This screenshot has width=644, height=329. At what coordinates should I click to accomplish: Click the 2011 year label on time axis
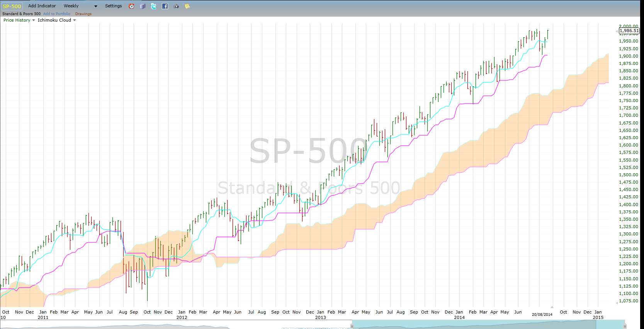[x=43, y=317]
